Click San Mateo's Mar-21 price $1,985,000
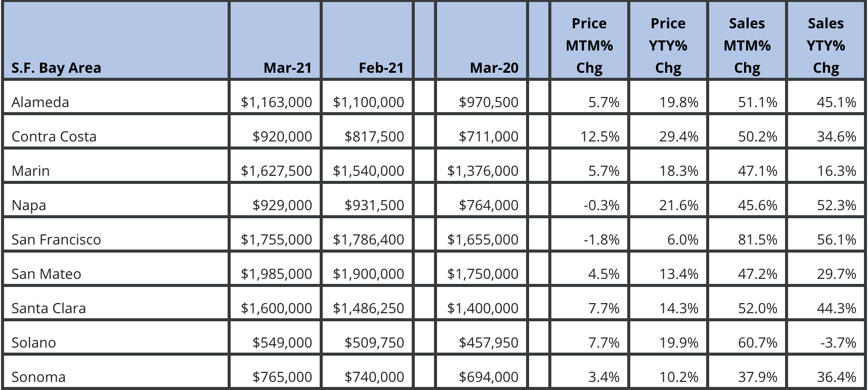 point(276,274)
